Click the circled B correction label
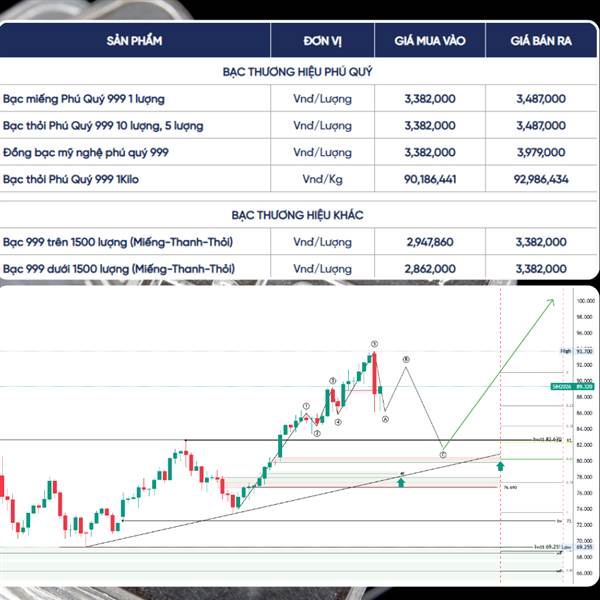Screen dimensions: 600x600 406,359
